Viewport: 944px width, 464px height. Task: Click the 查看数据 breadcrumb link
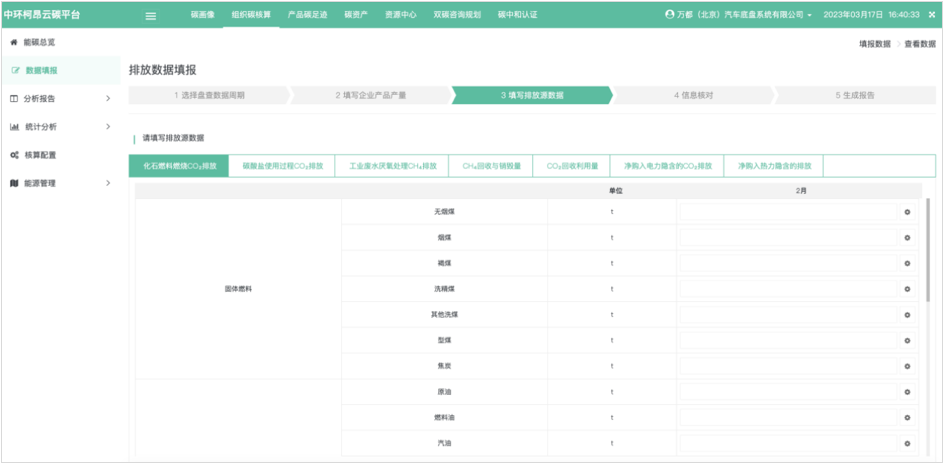pos(920,44)
